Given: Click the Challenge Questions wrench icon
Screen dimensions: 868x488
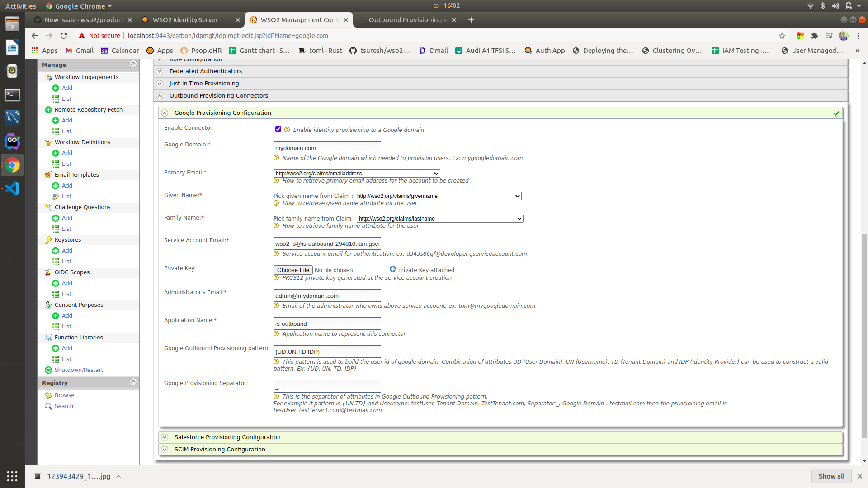Looking at the screenshot, I should [x=48, y=207].
